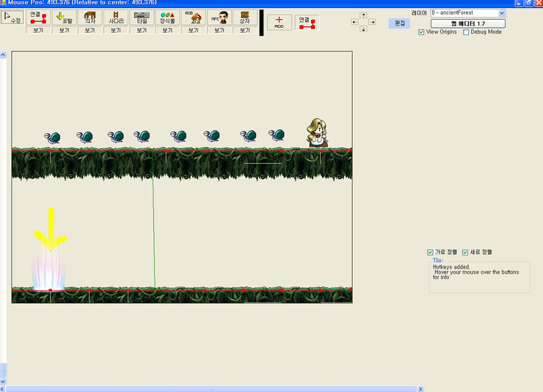Click the 맵 에디터 1.7 button
This screenshot has height=392, width=543.
click(x=468, y=23)
